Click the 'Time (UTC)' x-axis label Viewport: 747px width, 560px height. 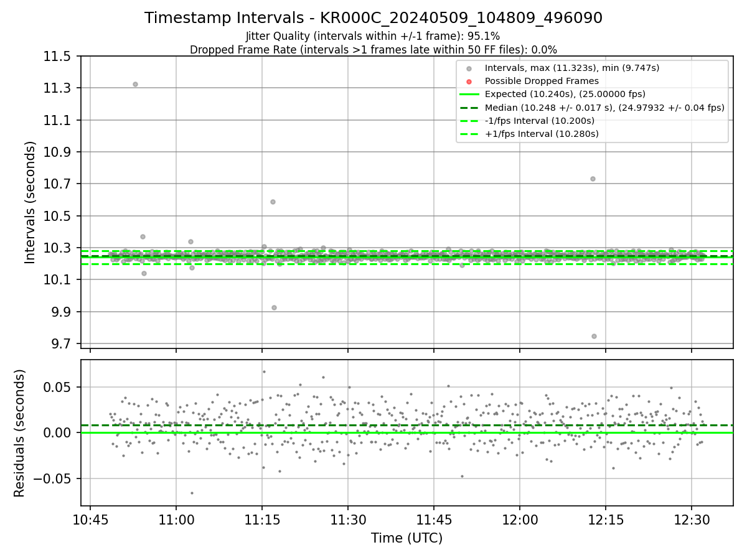tap(407, 538)
